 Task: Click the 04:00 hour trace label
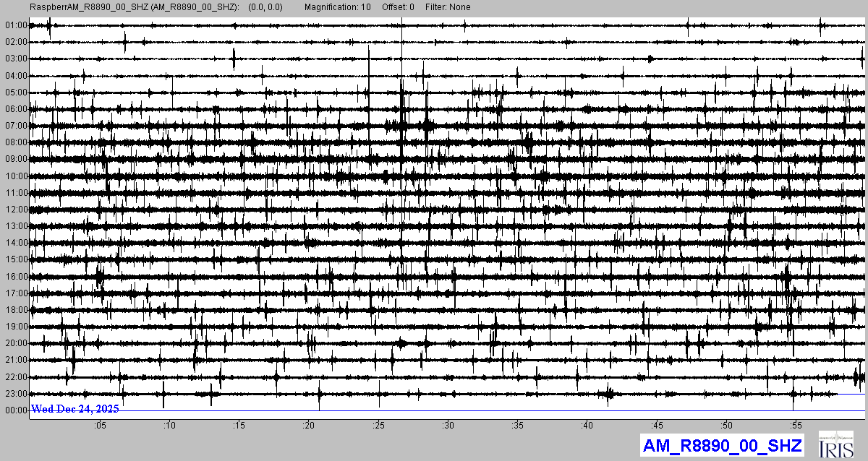pos(15,76)
